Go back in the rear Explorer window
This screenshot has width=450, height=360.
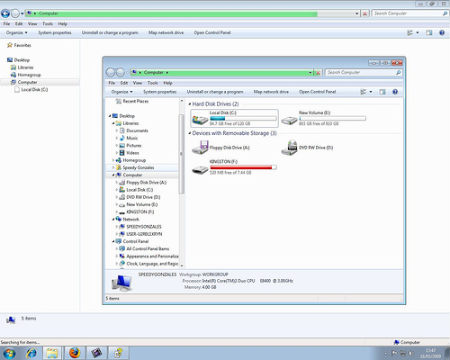point(5,13)
